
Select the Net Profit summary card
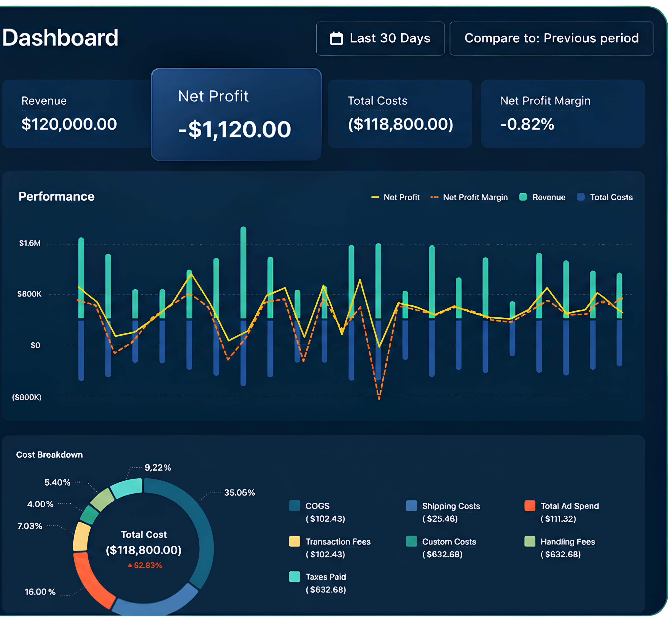coord(237,115)
